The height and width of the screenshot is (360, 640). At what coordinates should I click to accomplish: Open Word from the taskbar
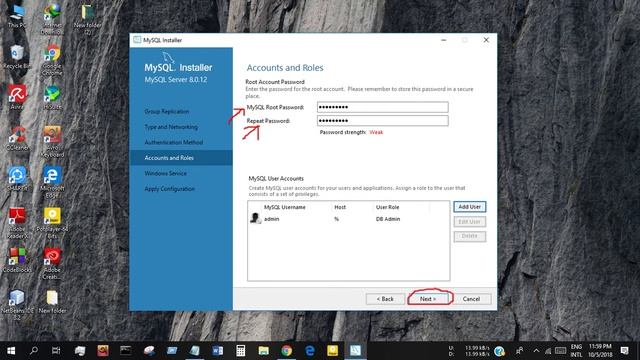(218, 351)
